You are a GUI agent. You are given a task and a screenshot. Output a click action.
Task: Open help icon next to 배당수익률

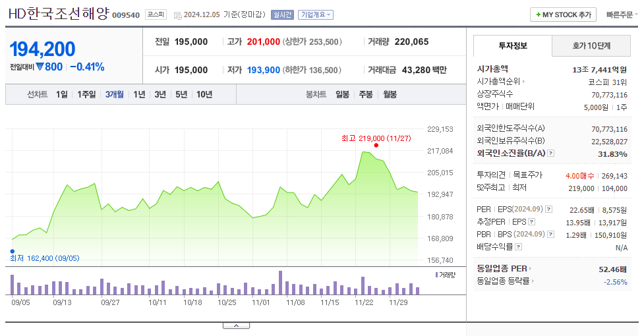518,247
